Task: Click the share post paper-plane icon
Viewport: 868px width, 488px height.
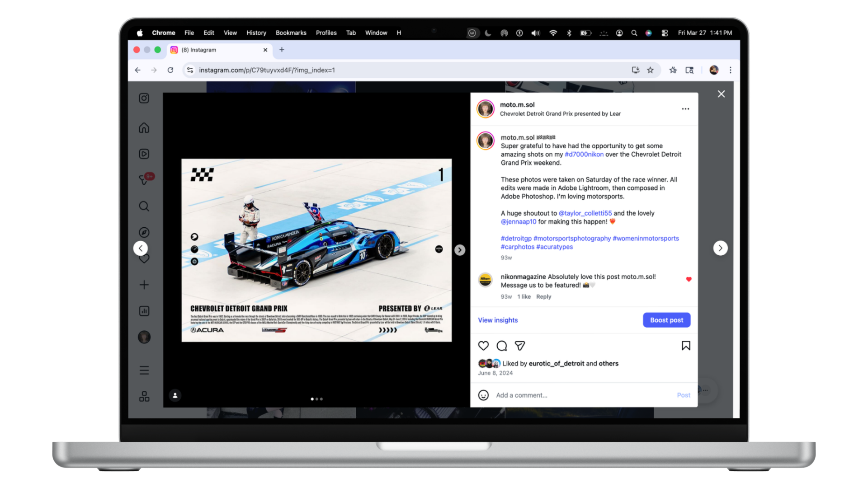Action: coord(520,346)
